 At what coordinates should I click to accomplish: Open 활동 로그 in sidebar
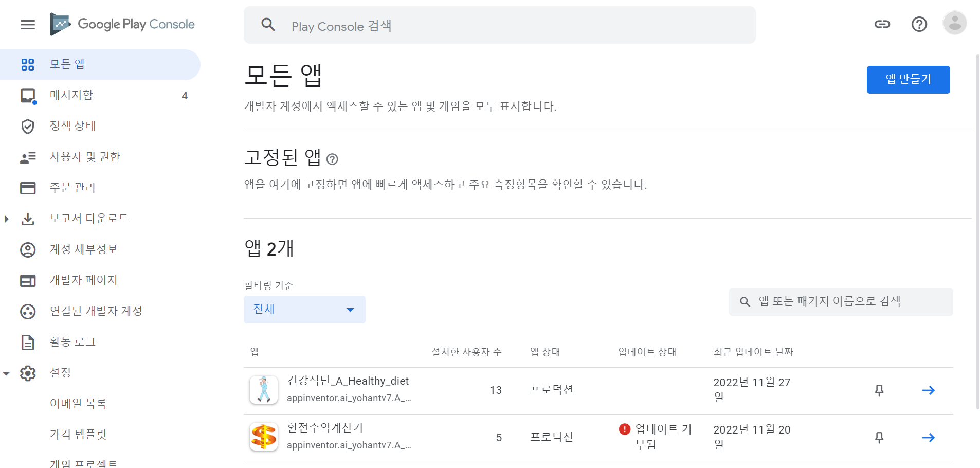100,343
